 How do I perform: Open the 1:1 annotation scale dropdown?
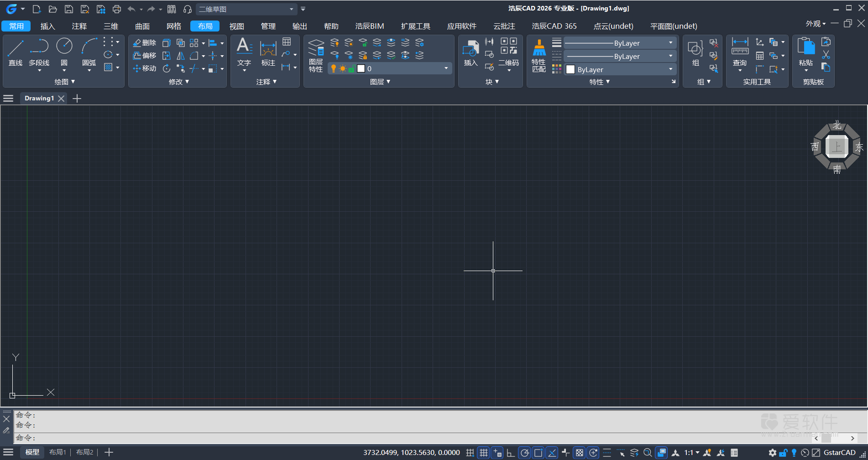(692, 453)
